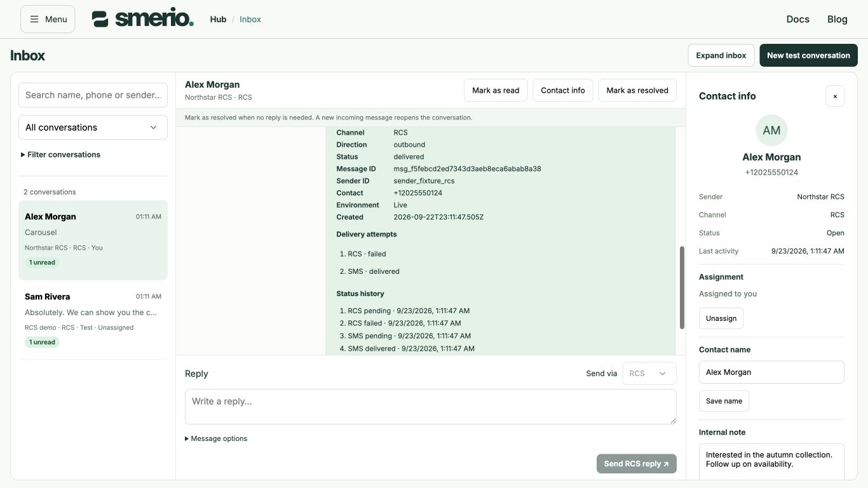868x488 pixels.
Task: Click the Created timestamp value
Action: (438, 217)
